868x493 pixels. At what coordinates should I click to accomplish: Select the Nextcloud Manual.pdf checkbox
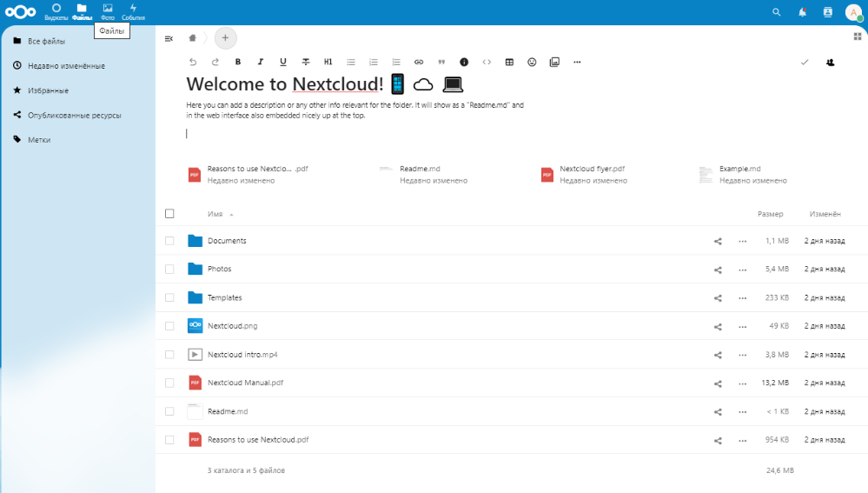169,383
